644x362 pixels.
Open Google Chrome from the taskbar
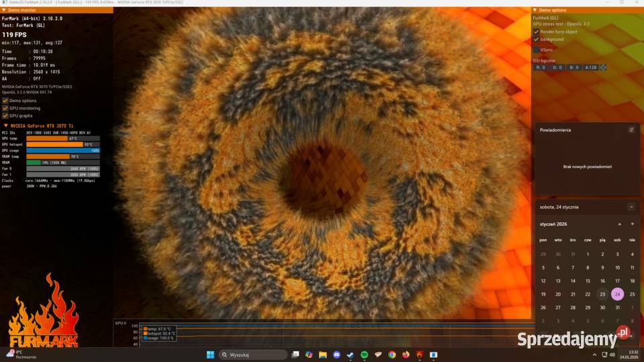392,355
